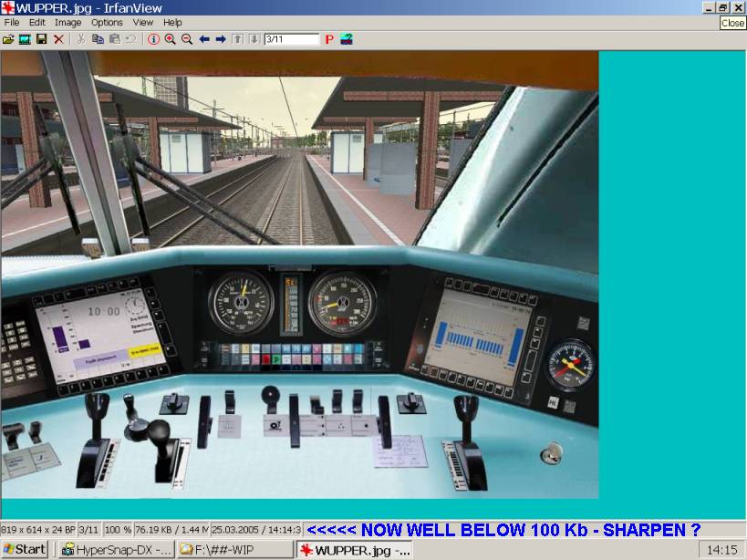Open the File menu
Screen dimensions: 747x560
(x=12, y=23)
